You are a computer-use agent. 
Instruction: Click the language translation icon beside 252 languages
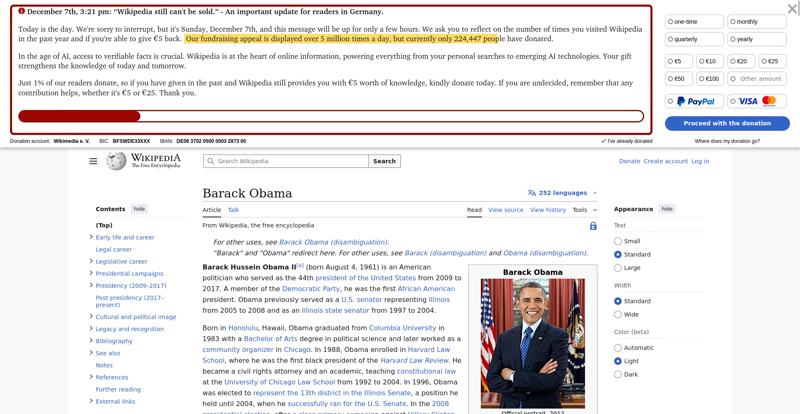(x=532, y=193)
